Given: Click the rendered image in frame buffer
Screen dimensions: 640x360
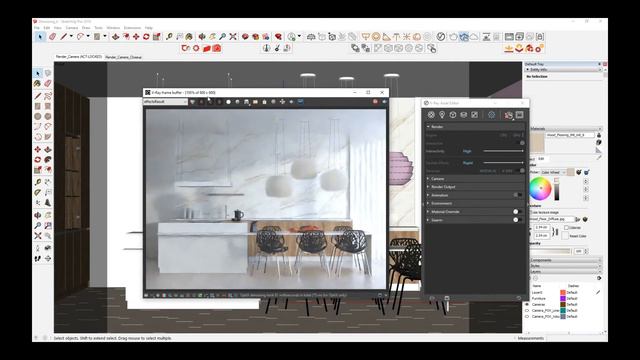Looking at the screenshot, I should [266, 199].
